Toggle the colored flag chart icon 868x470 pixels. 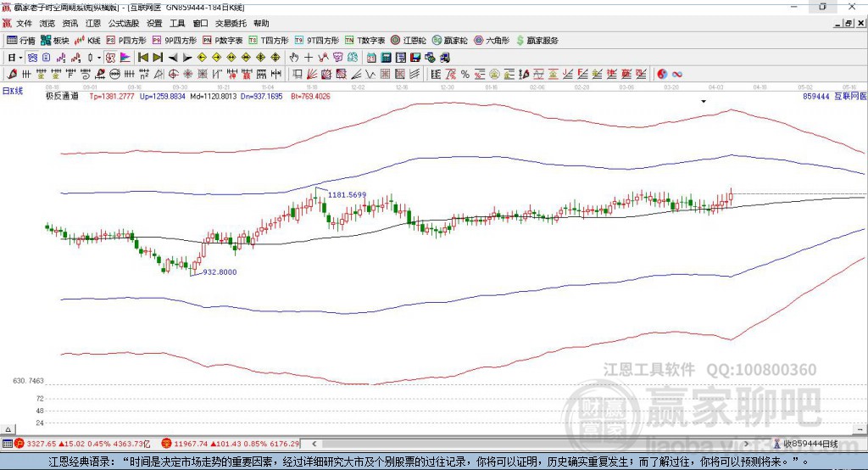point(125,58)
